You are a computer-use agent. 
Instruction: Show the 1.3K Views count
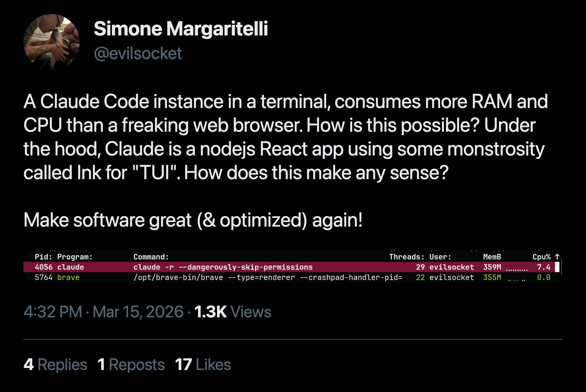pyautogui.click(x=232, y=312)
